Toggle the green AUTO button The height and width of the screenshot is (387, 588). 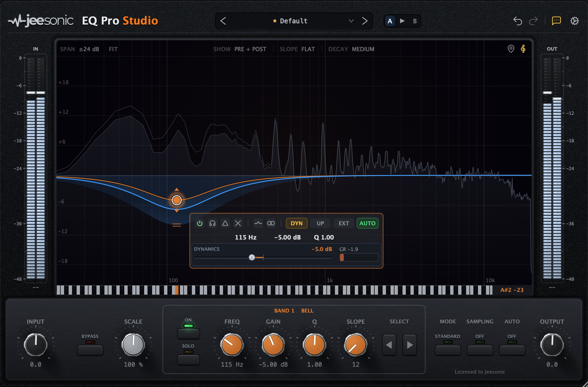[x=367, y=223]
